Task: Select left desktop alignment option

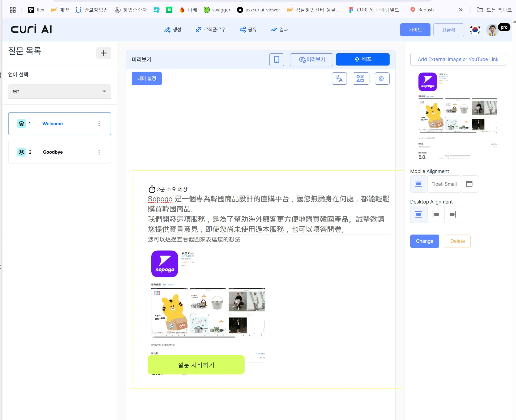Action: coord(436,214)
